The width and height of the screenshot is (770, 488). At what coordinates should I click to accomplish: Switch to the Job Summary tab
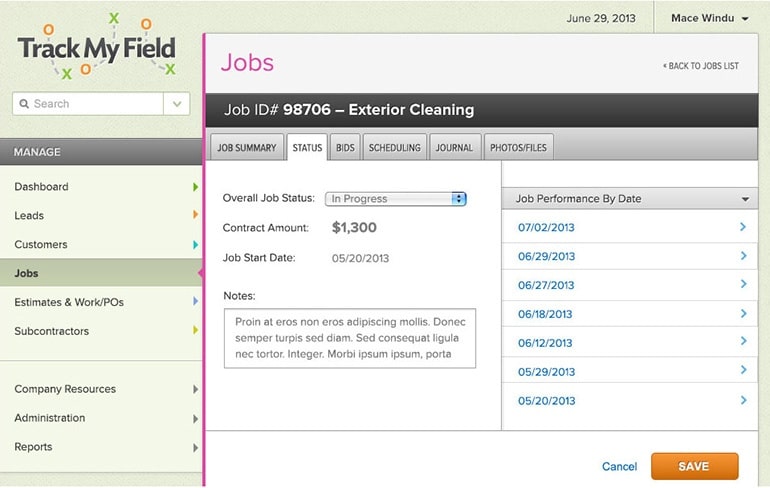click(x=246, y=148)
